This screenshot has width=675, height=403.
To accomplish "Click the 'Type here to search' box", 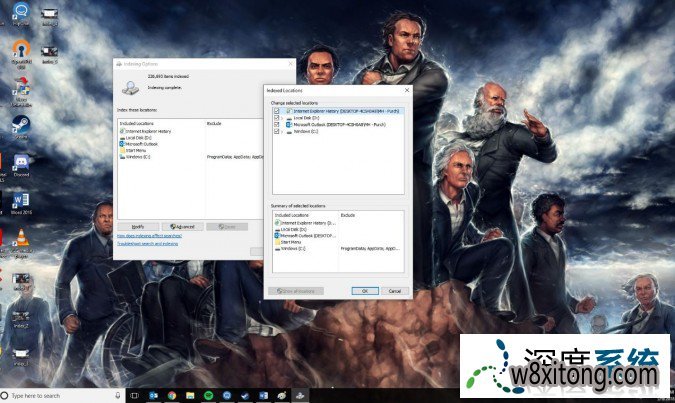I will [x=60, y=395].
